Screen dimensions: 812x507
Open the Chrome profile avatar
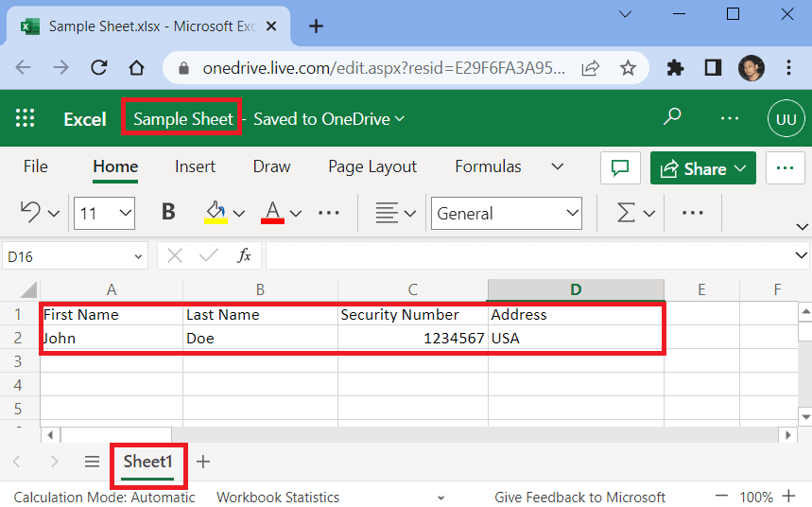(751, 67)
